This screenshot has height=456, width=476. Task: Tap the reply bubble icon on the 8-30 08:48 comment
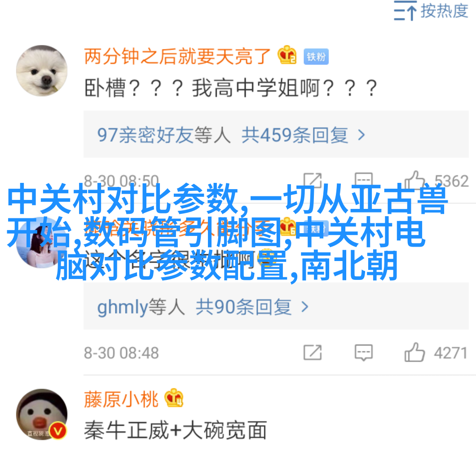pos(363,353)
